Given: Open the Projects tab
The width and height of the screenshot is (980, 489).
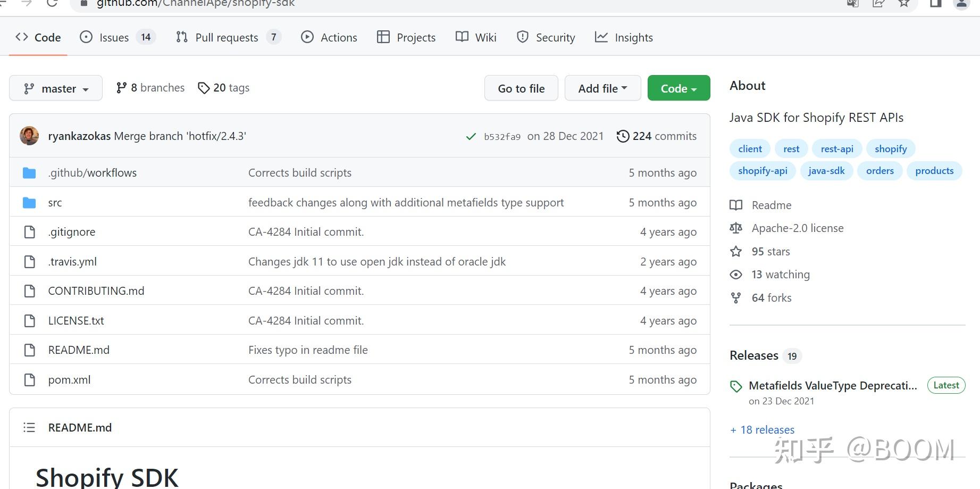Looking at the screenshot, I should [406, 37].
